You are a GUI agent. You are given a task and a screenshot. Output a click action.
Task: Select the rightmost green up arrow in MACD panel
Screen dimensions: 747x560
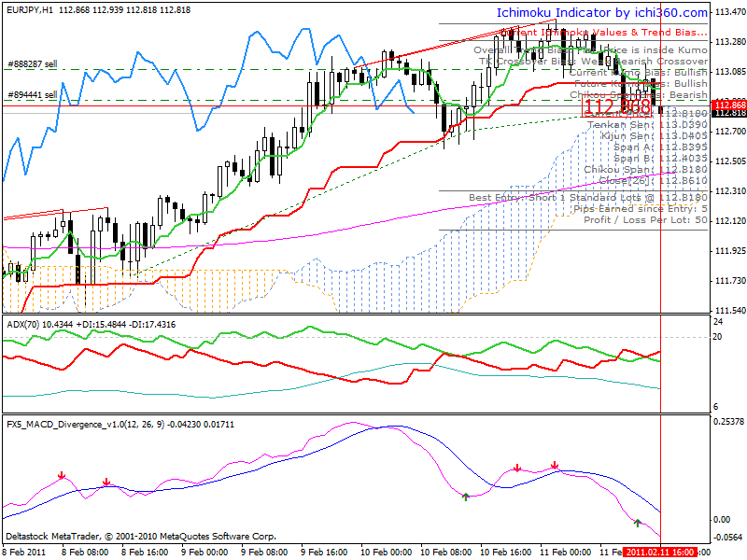[x=638, y=523]
